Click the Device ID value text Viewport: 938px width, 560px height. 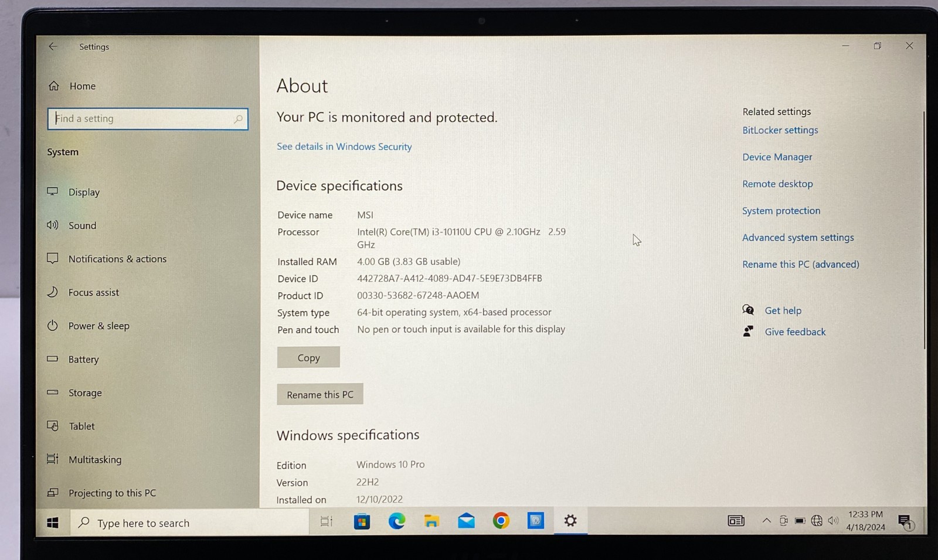tap(450, 278)
